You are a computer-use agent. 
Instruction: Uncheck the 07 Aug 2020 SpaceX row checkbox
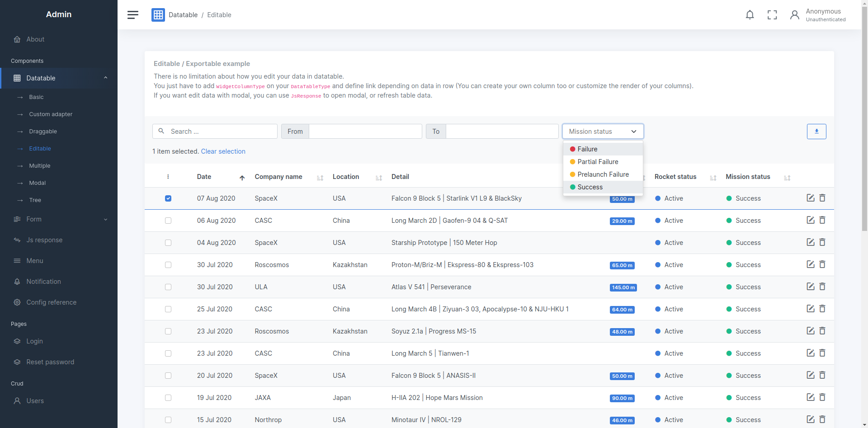pyautogui.click(x=168, y=198)
